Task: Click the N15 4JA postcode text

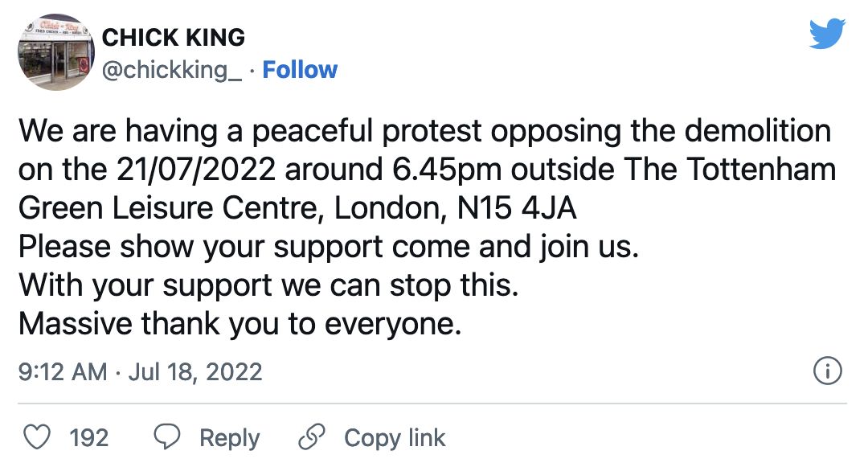Action: point(517,208)
